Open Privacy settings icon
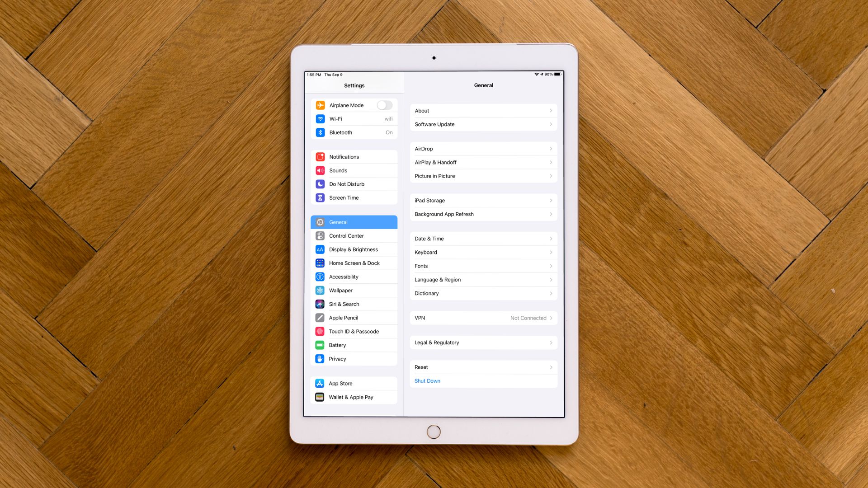This screenshot has height=488, width=868. (320, 358)
